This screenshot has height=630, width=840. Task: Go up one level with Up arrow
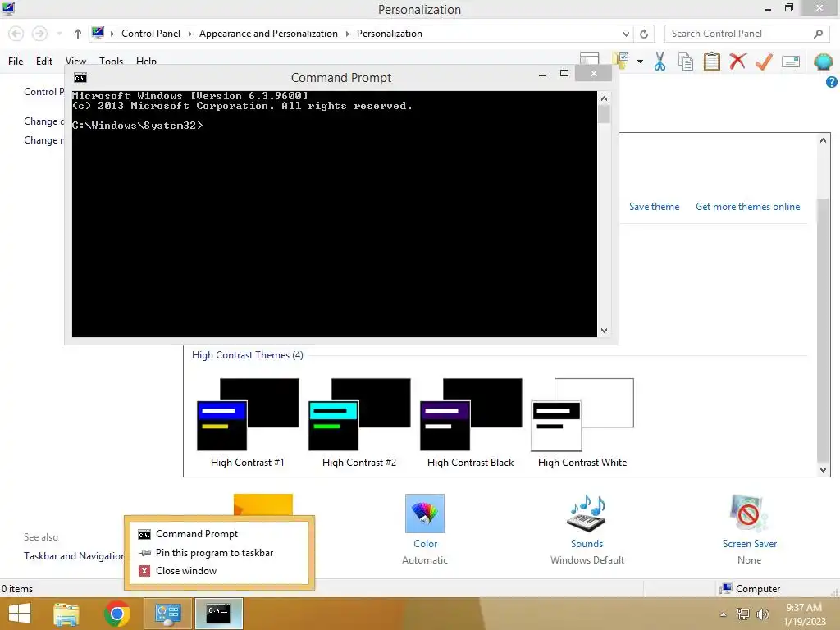click(78, 34)
